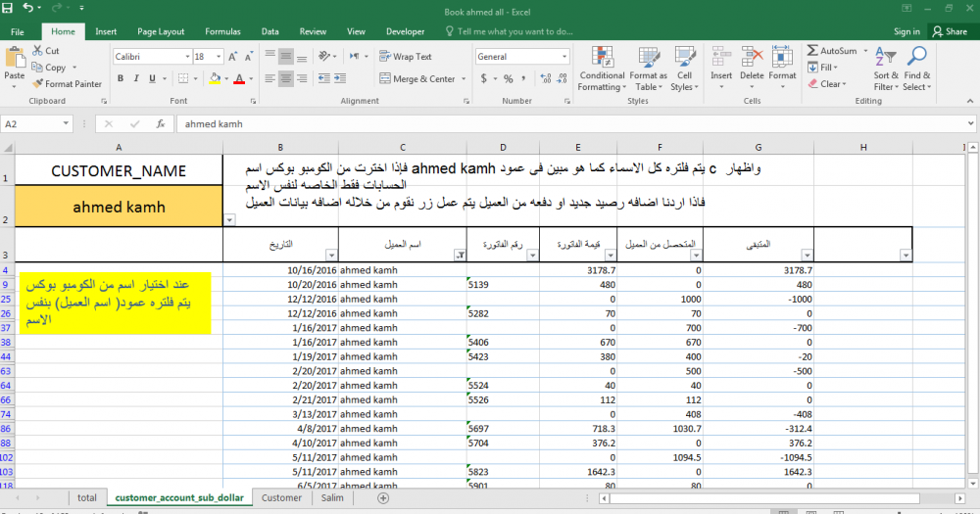980x514 pixels.
Task: Expand the Merge & Center dropdown arrow
Action: coord(464,78)
